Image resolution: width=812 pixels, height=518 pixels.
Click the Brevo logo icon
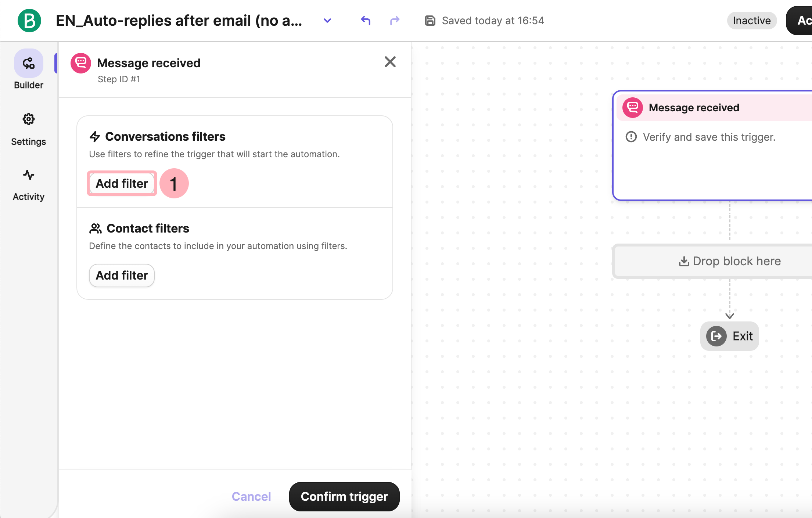coord(29,21)
